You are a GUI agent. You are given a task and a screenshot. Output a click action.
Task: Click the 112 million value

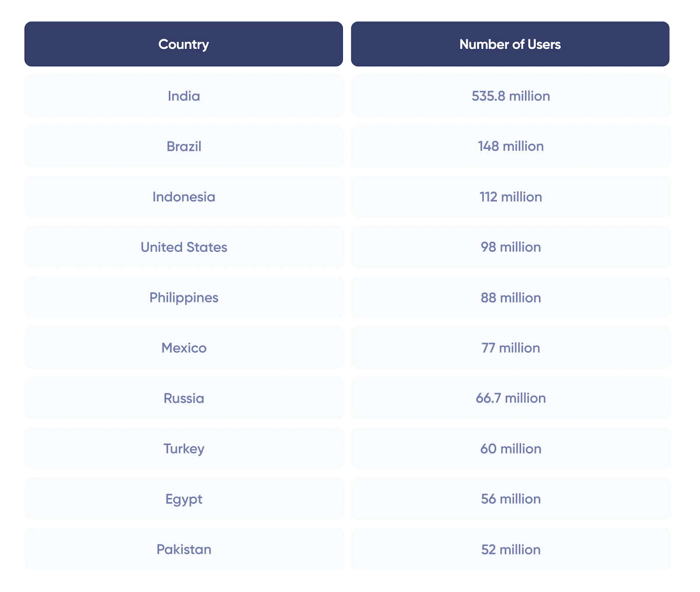(511, 197)
